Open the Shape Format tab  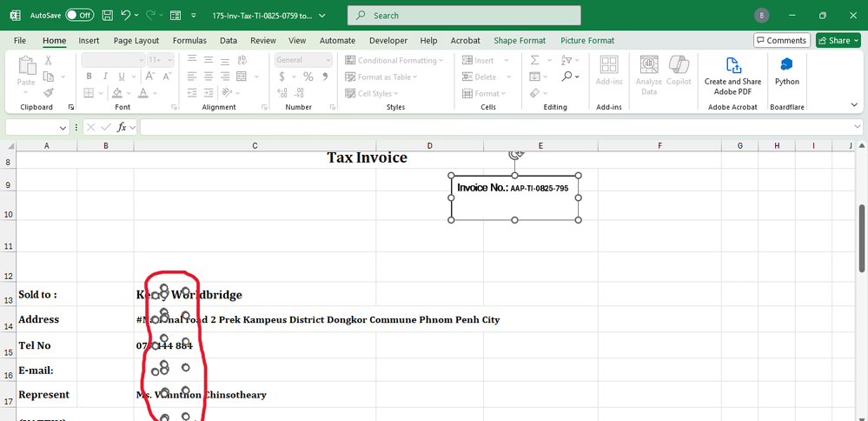pyautogui.click(x=520, y=40)
